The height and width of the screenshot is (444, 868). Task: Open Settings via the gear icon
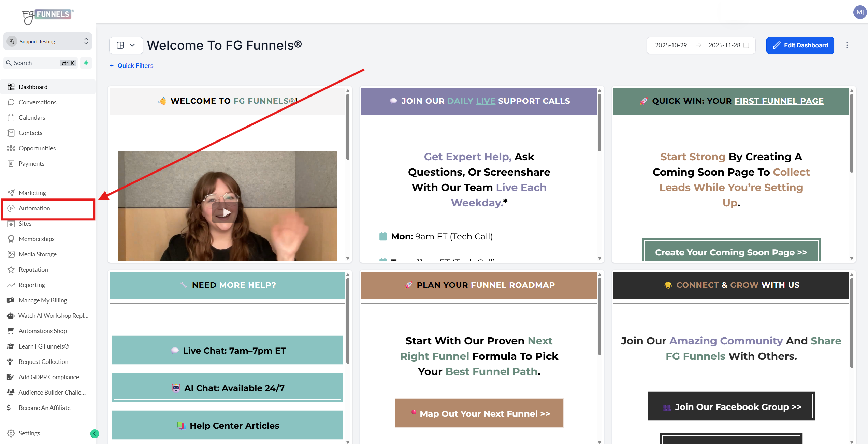coord(11,433)
